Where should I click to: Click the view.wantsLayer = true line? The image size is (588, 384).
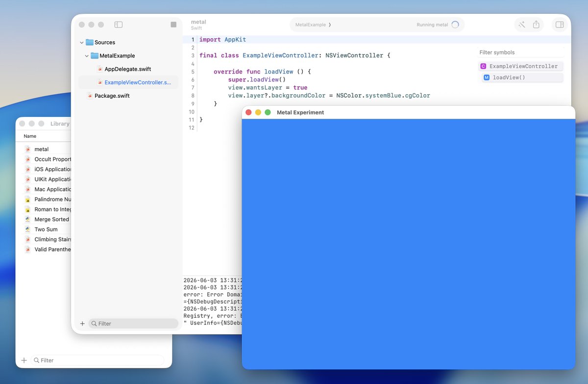click(x=268, y=88)
